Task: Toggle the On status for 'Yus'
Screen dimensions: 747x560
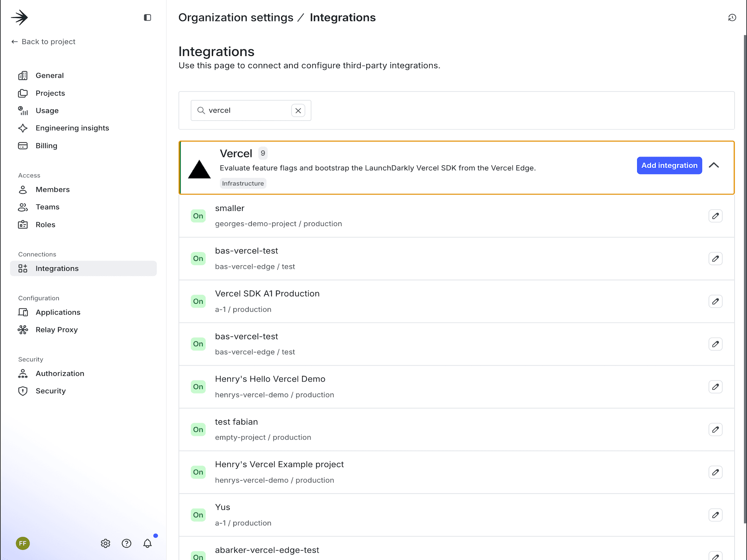Action: coord(198,515)
